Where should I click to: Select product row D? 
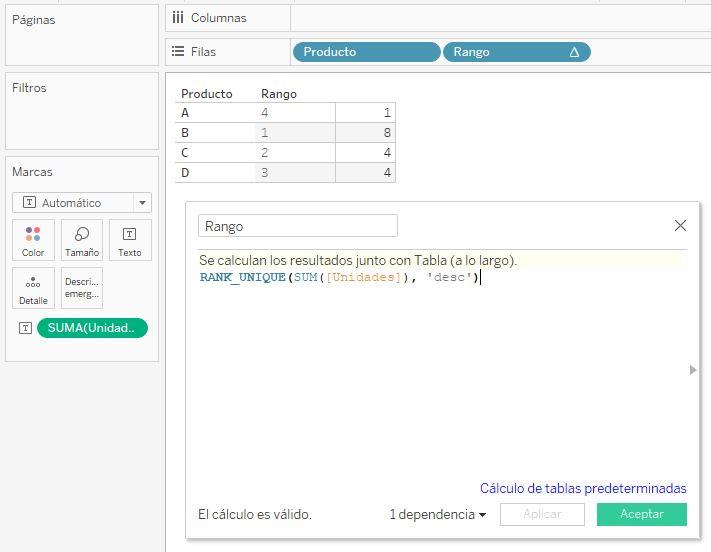pos(185,172)
